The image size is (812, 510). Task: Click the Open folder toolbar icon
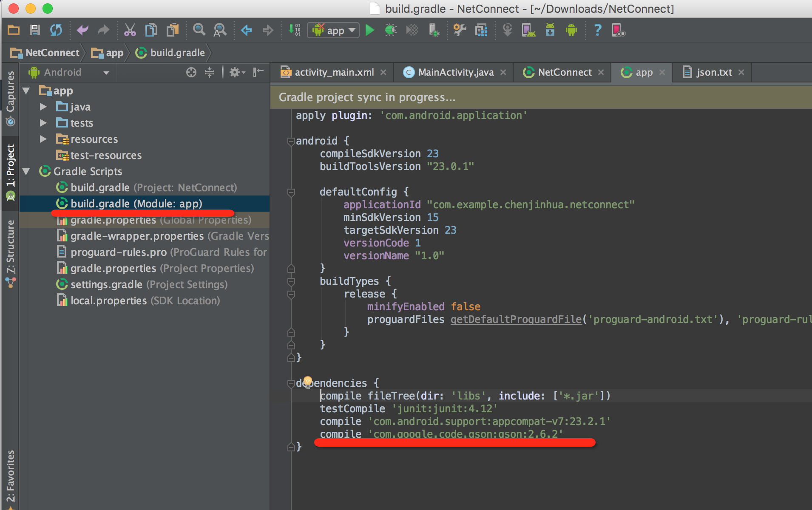pos(14,30)
